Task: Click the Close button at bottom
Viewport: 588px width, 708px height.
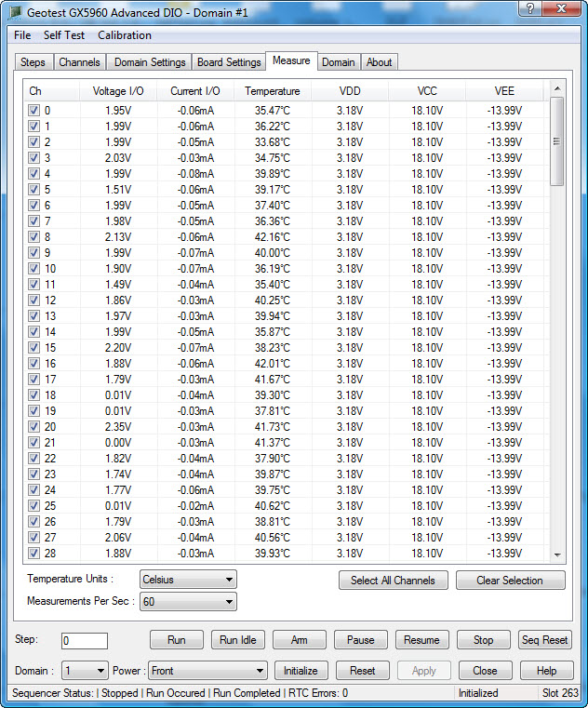Action: coord(485,671)
